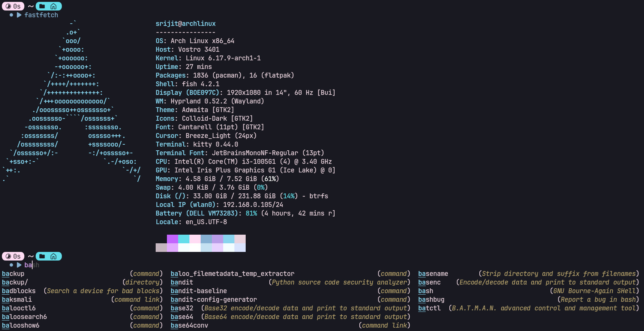The image size is (644, 331).
Task: Select the 'base64conv' completion
Action: click(x=290, y=325)
